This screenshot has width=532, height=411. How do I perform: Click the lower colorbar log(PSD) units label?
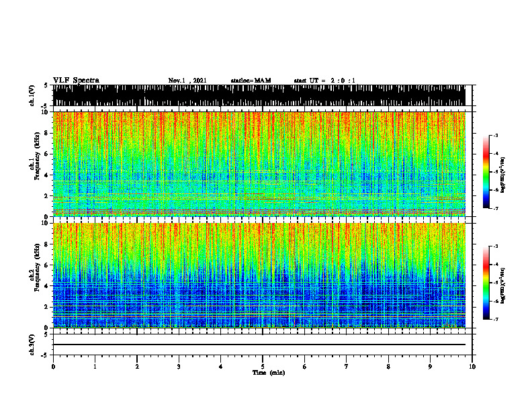[x=503, y=286]
